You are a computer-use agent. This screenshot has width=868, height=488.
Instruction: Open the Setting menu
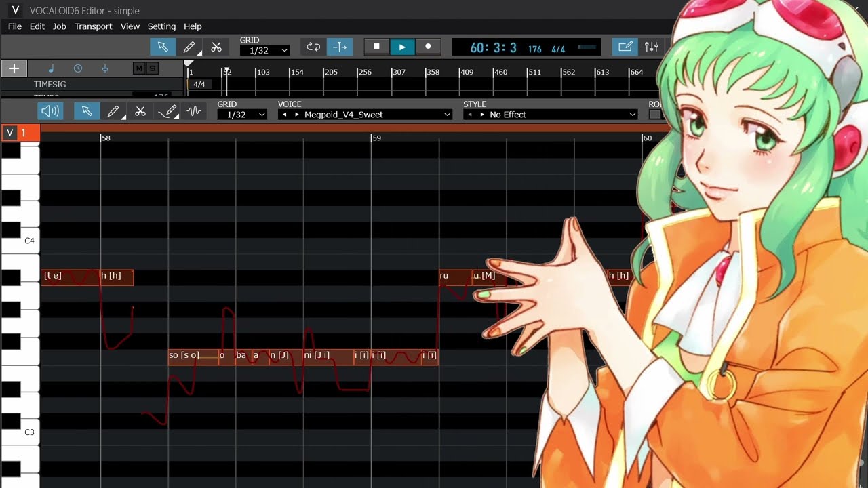tap(161, 26)
